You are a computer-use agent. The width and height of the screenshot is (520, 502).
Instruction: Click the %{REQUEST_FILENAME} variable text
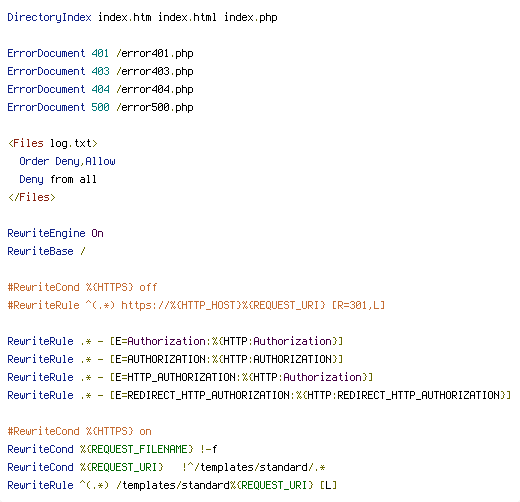(137, 449)
